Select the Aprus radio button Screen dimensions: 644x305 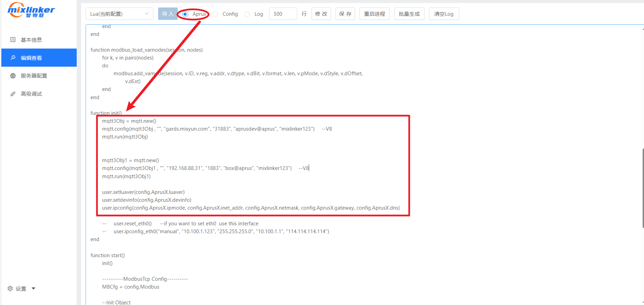coord(185,14)
